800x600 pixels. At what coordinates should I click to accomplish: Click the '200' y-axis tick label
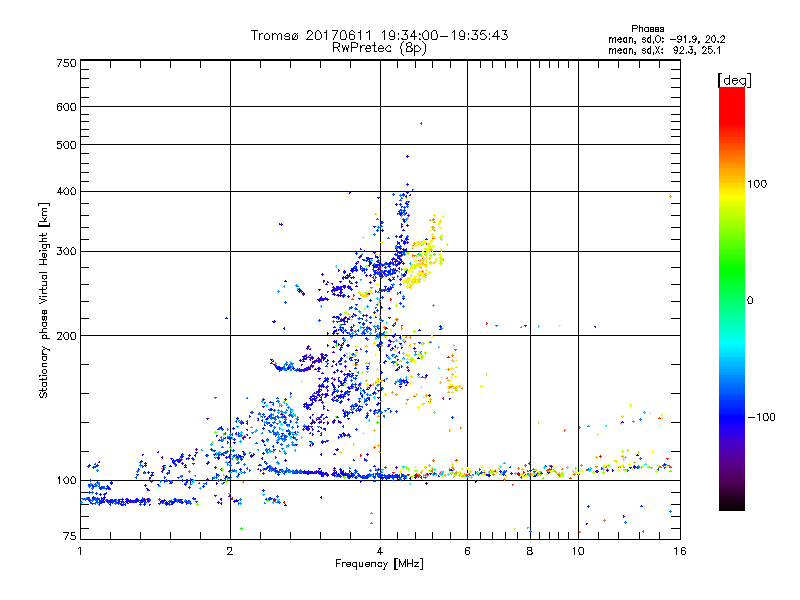[x=66, y=336]
